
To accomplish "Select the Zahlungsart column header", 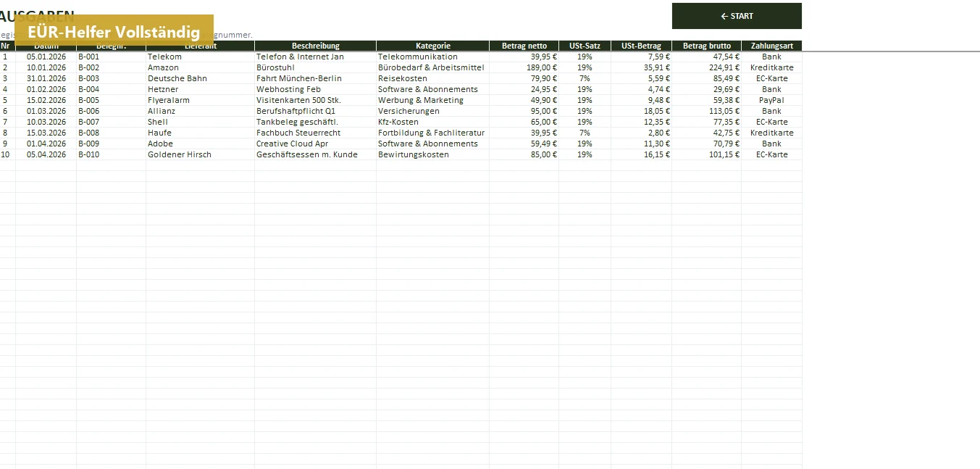I will coord(771,46).
